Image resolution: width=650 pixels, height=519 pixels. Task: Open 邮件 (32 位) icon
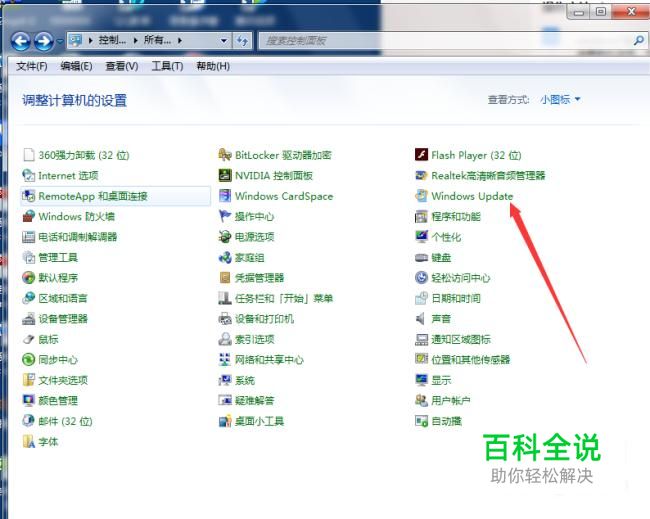pyautogui.click(x=29, y=421)
